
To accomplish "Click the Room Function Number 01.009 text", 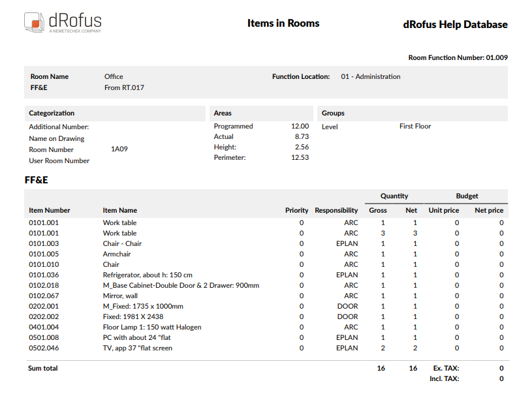I will click(x=458, y=57).
